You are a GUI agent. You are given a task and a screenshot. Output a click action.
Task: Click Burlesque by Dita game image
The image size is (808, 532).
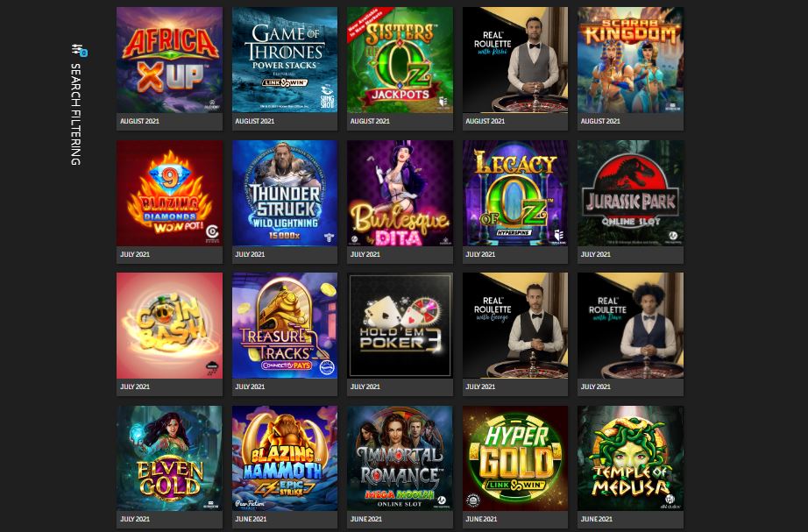tap(400, 193)
